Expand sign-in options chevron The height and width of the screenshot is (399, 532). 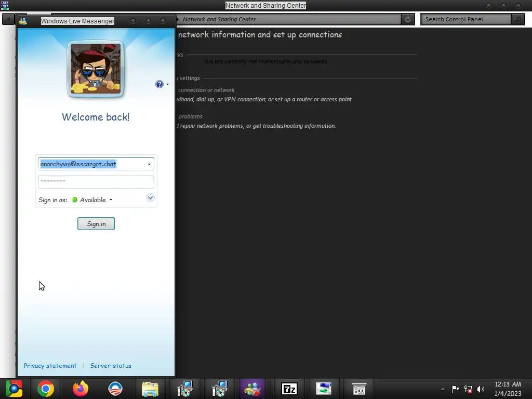tap(150, 197)
